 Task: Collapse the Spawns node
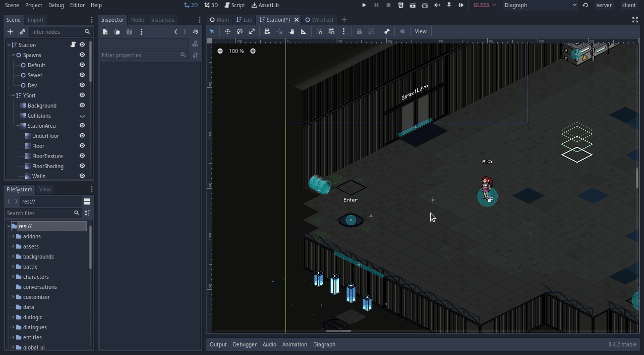point(13,55)
